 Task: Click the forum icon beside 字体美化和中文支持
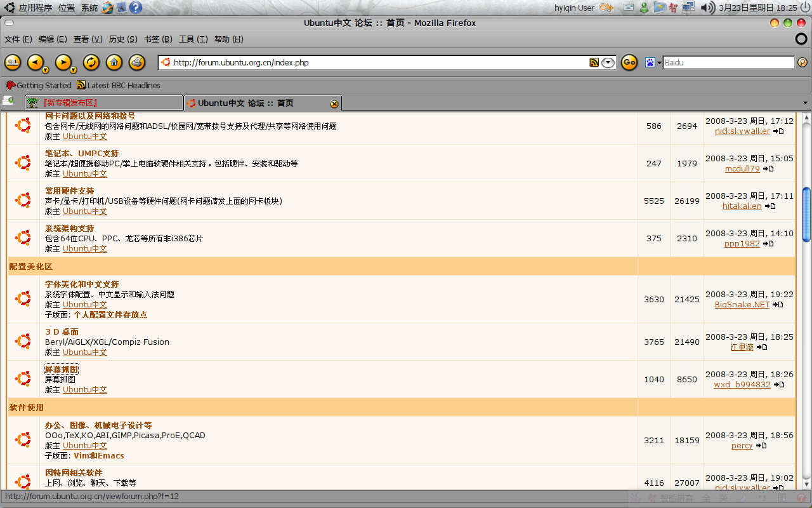pos(23,299)
